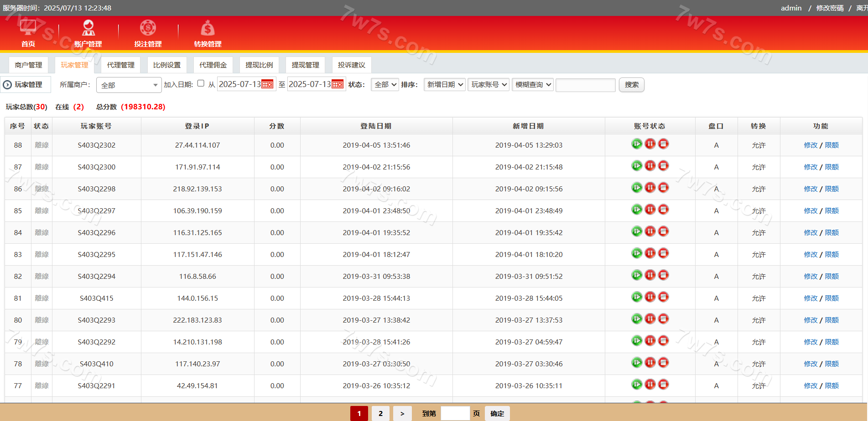
Task: Open the 模糊查询 match type dropdown
Action: click(533, 85)
